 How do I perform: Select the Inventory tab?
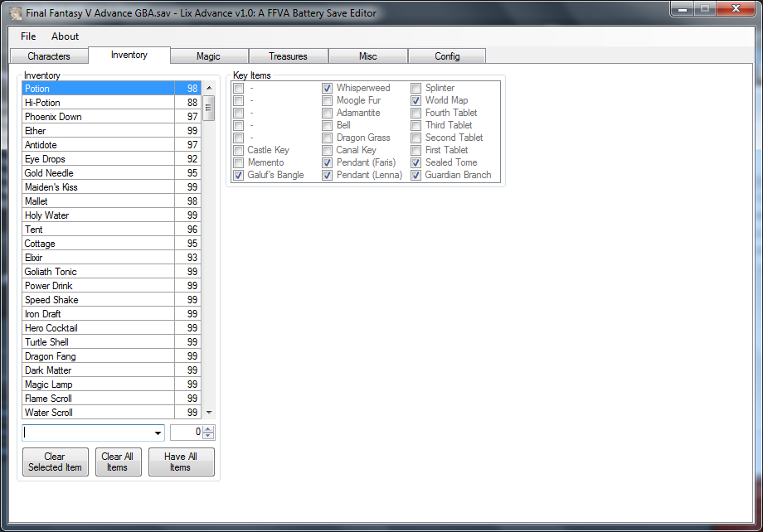tap(129, 55)
